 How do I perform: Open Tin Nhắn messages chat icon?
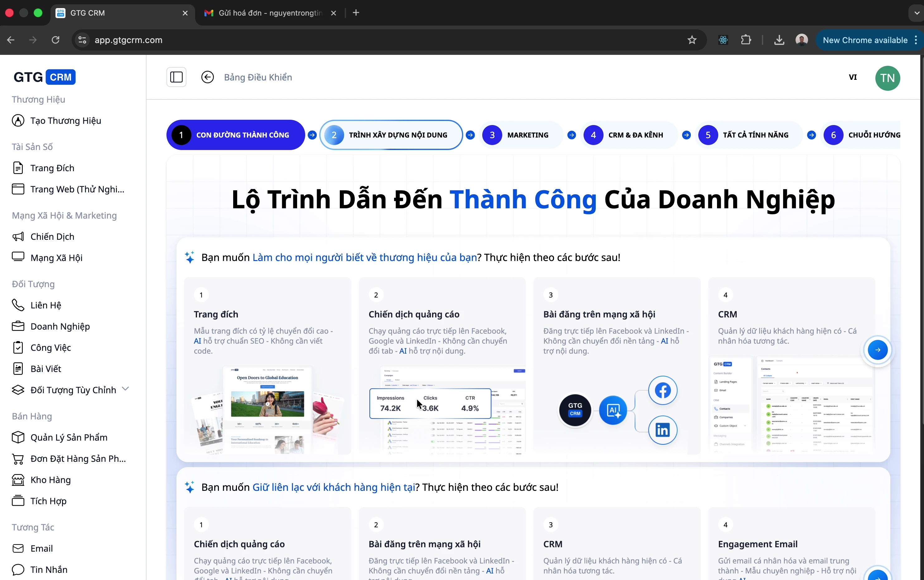tap(18, 570)
